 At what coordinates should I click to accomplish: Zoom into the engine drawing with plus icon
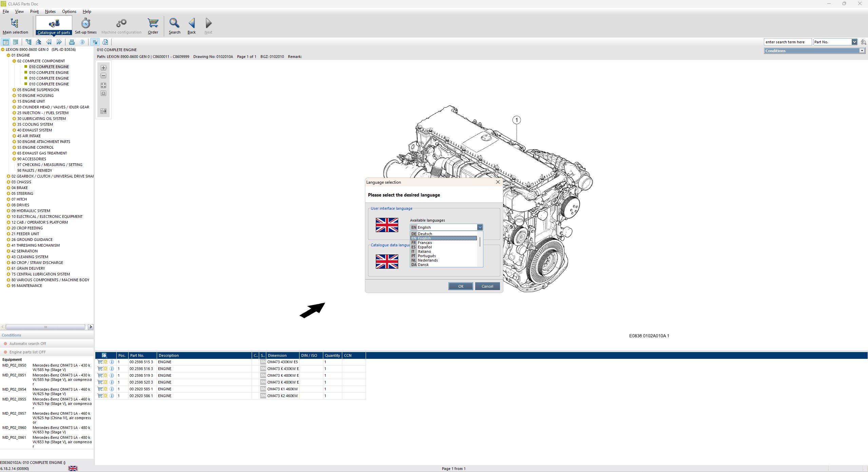coord(103,68)
